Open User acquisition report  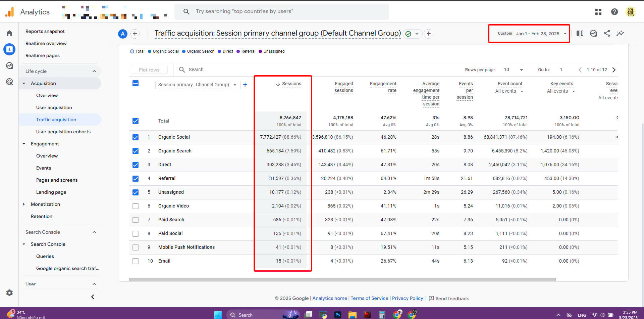tap(54, 107)
